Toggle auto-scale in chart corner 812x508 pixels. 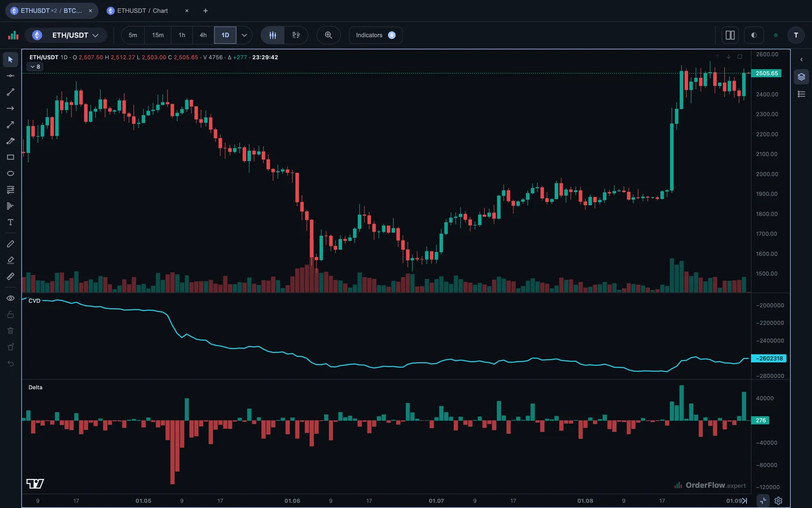click(x=763, y=501)
